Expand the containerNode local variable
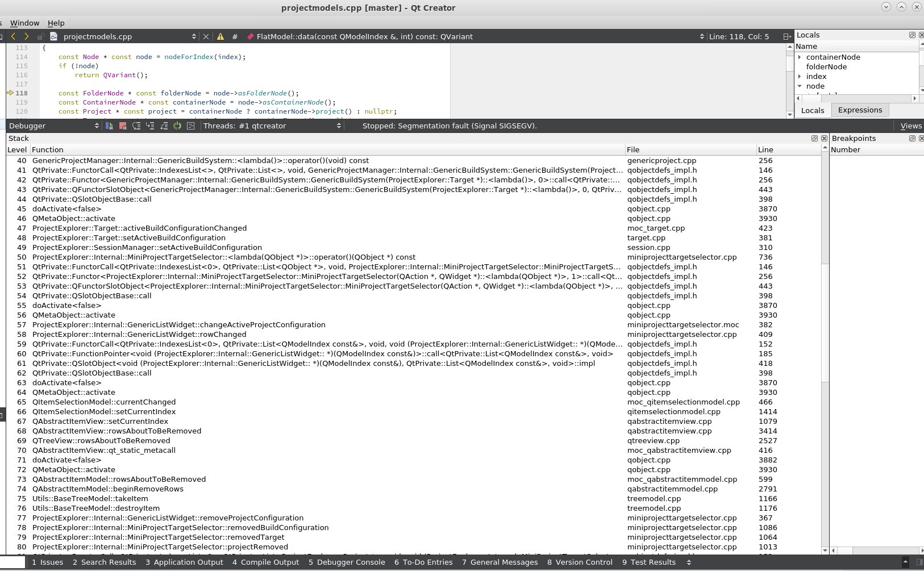Viewport: 924px width, 571px height. tap(800, 57)
